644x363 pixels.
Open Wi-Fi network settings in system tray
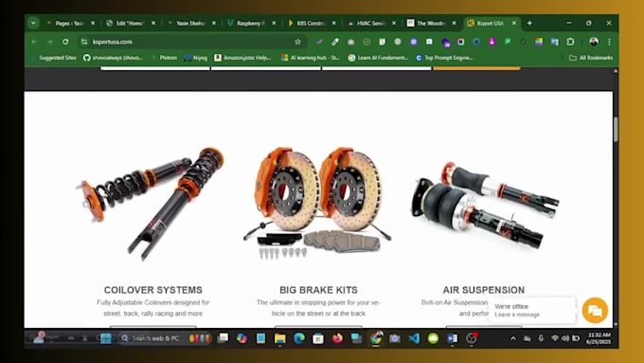[554, 338]
